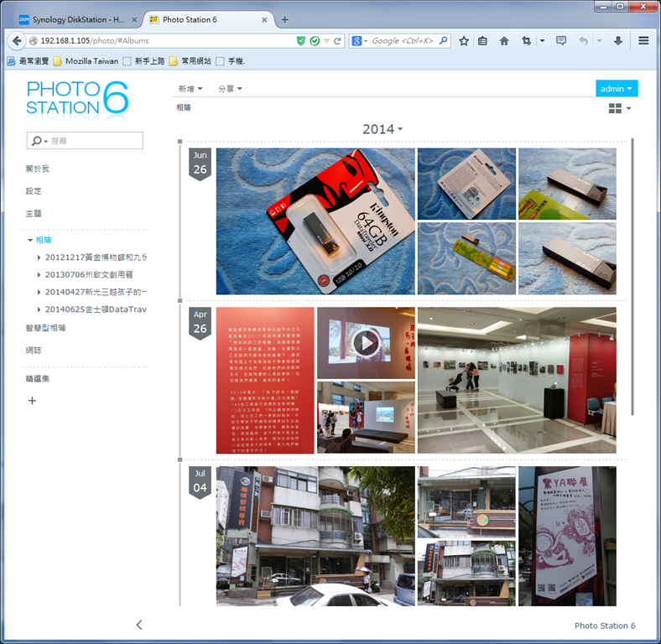Close the Synology DiskStation tab
The image size is (661, 644).
(134, 20)
